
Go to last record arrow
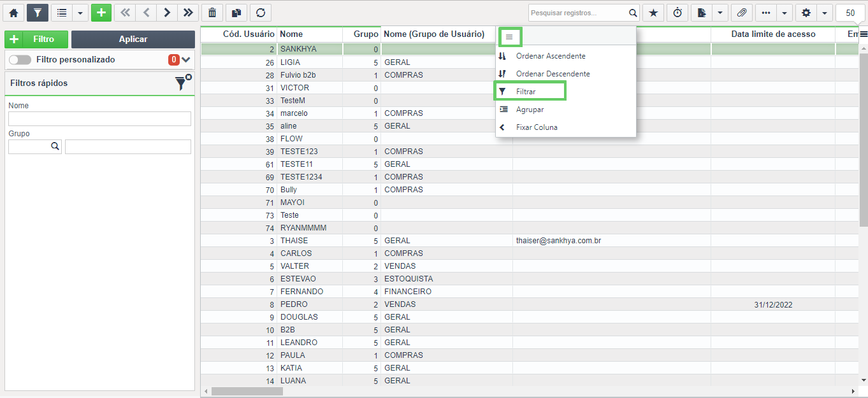(x=187, y=13)
